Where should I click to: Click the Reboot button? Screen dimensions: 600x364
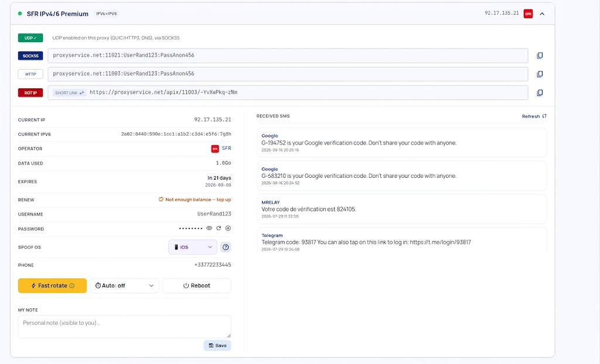pos(197,286)
